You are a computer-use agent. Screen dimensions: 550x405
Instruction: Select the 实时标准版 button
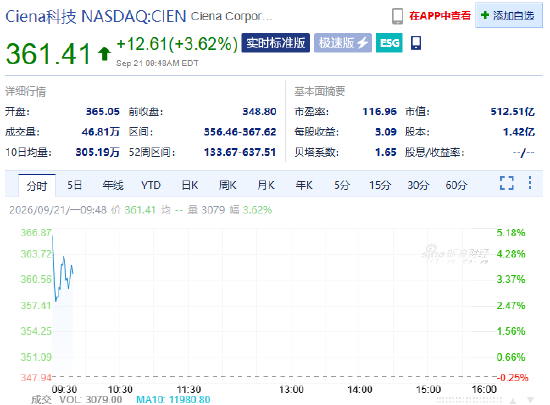276,43
